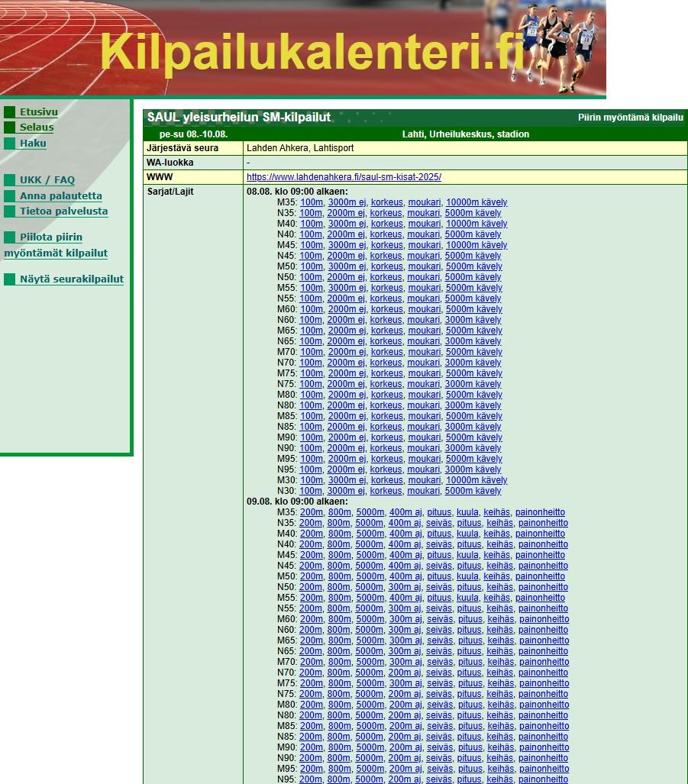The image size is (688, 784).
Task: Open N45 800m event
Action: pyautogui.click(x=338, y=566)
